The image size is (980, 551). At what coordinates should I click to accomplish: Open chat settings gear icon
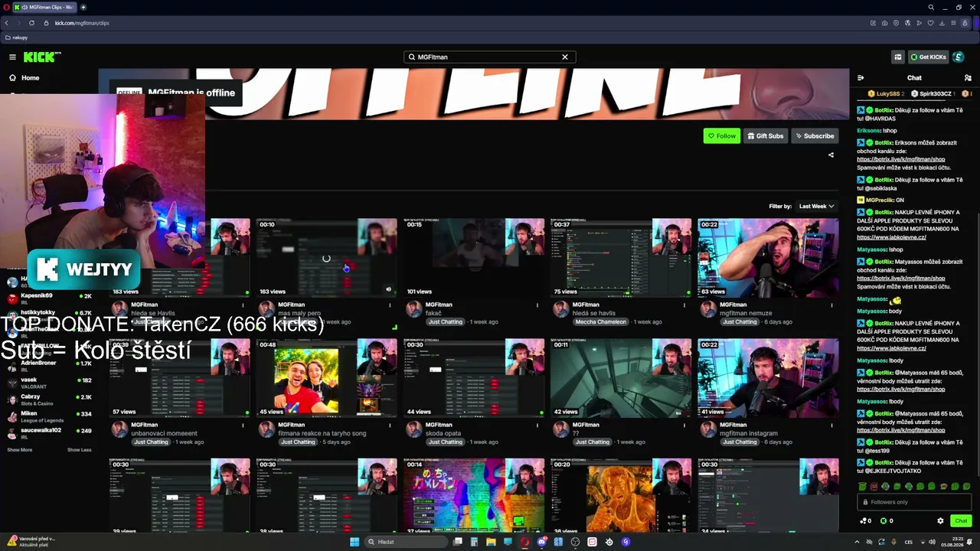pos(940,521)
